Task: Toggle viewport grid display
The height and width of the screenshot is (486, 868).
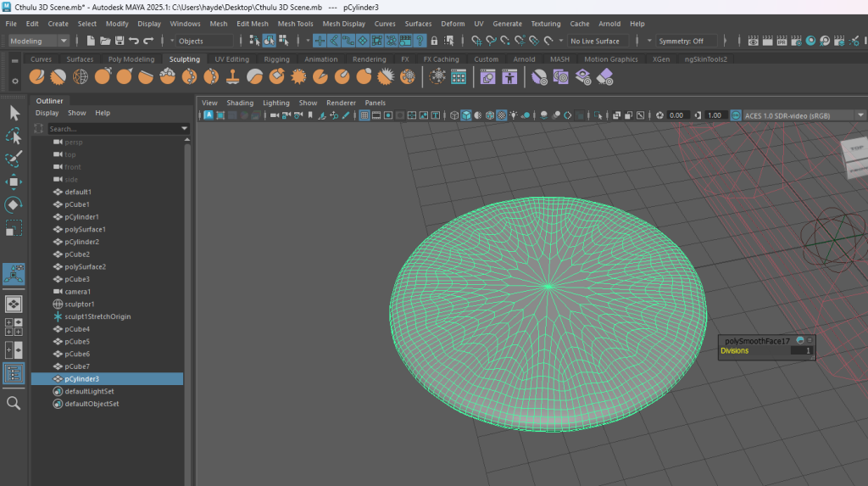Action: [x=364, y=115]
